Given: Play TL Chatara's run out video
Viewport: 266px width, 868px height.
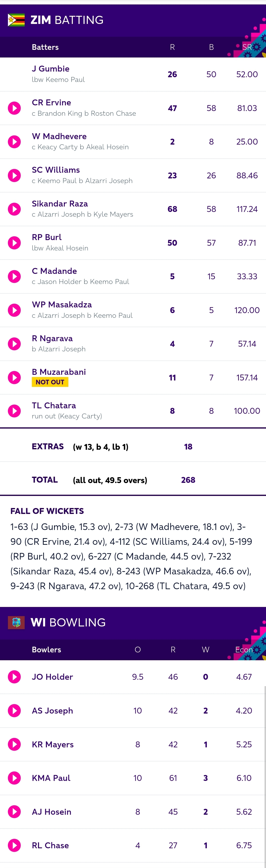Looking at the screenshot, I should point(14,411).
